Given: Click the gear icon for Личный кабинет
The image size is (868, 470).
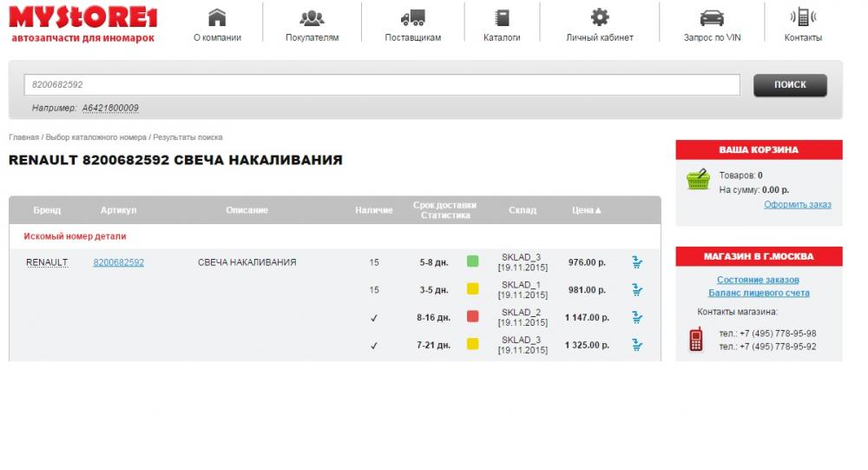Looking at the screenshot, I should pos(600,17).
